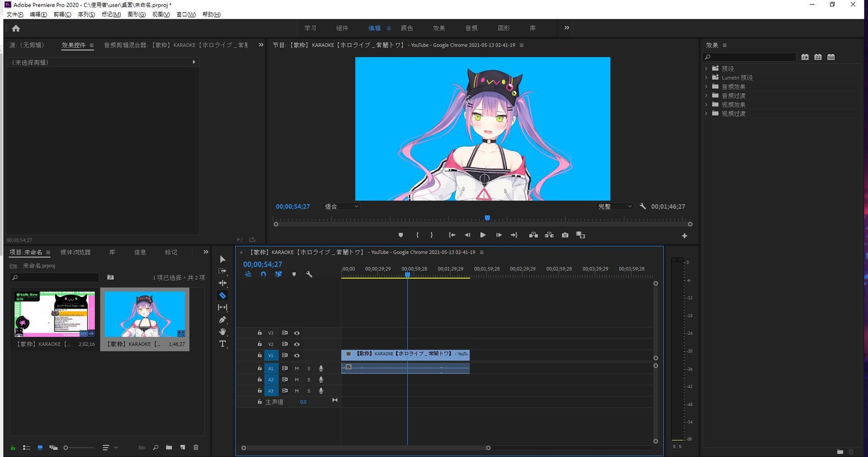The height and width of the screenshot is (457, 868).
Task: Mute track A1
Action: pyautogui.click(x=297, y=368)
